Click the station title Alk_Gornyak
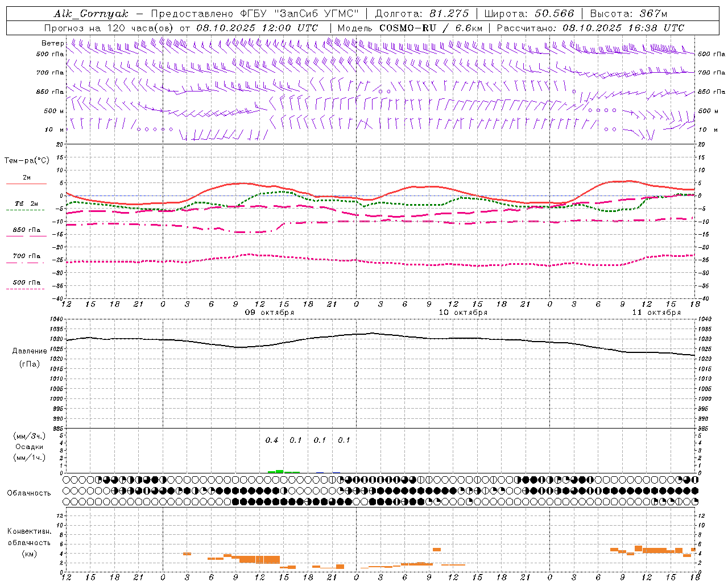This screenshot has width=728, height=582. pos(91,14)
